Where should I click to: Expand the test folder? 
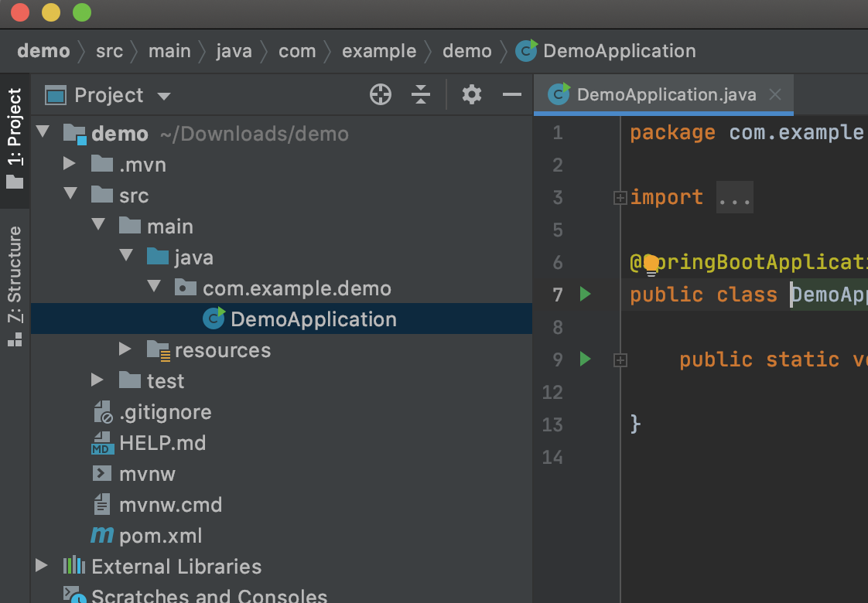[x=97, y=380]
